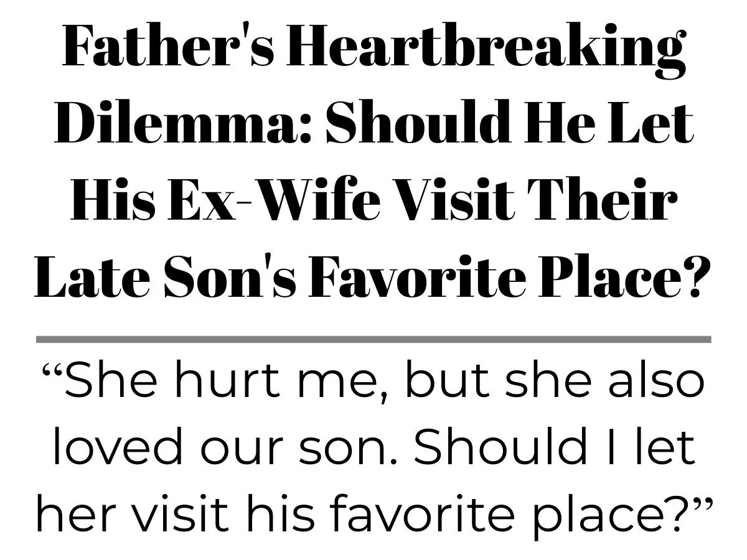The image size is (747, 560).
Task: Click the gray horizontal divider line
Action: tap(374, 340)
